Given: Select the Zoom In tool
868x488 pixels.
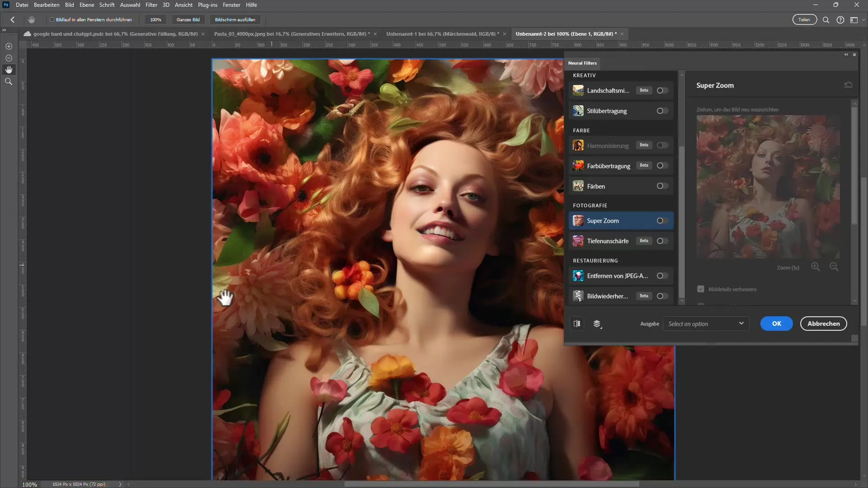Looking at the screenshot, I should 9,46.
